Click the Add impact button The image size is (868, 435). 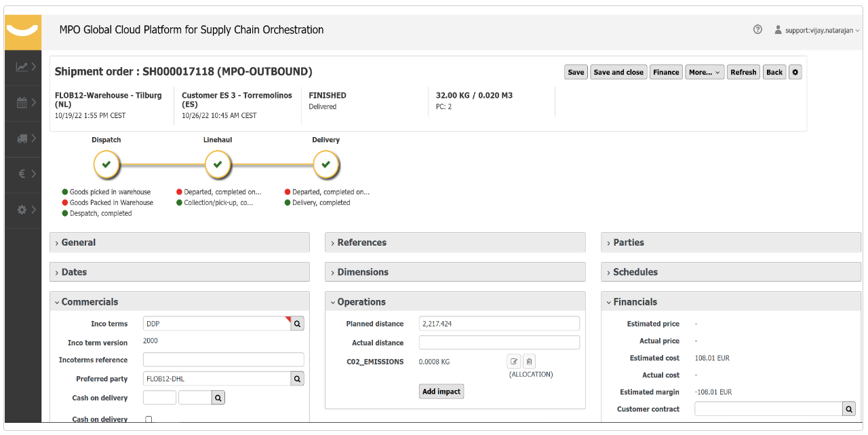point(441,392)
